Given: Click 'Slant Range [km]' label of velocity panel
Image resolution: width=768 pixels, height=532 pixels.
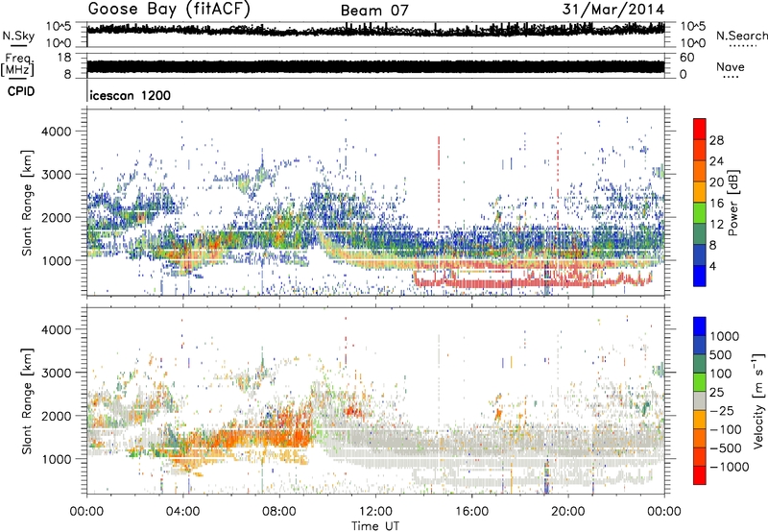Looking at the screenshot, I should (27, 401).
